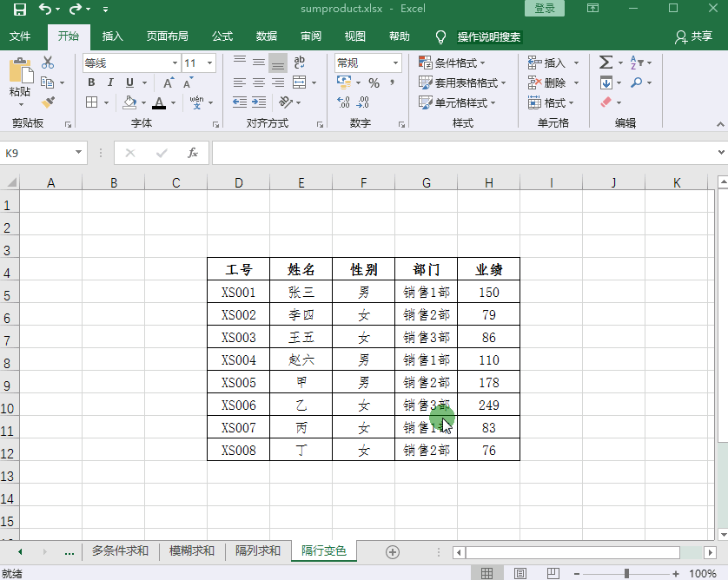Viewport: 728px width, 580px height.
Task: Toggle align text left
Action: click(240, 82)
